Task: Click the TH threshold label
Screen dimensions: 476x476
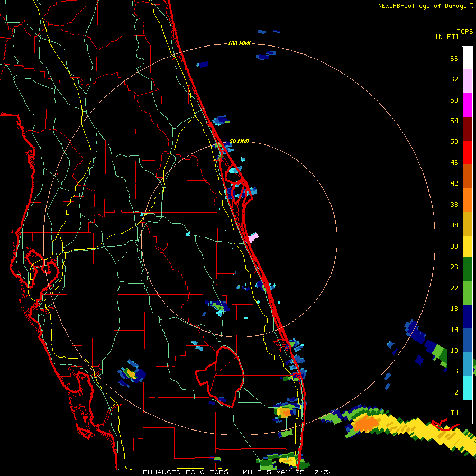Action: pyautogui.click(x=454, y=413)
